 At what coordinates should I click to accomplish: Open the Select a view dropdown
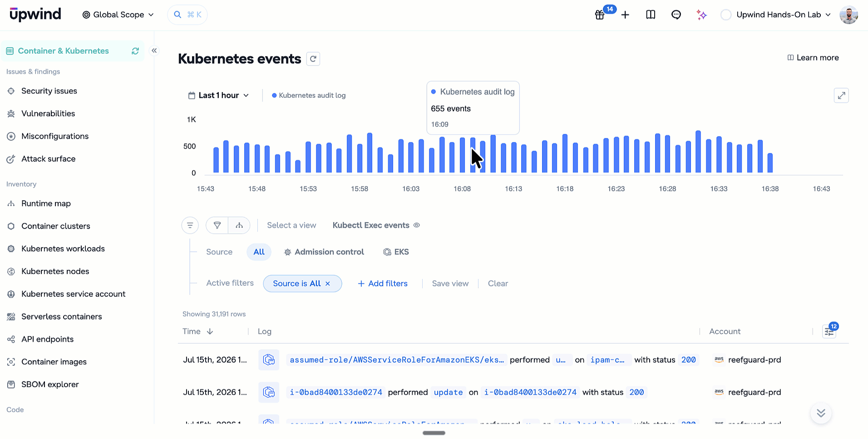point(291,225)
